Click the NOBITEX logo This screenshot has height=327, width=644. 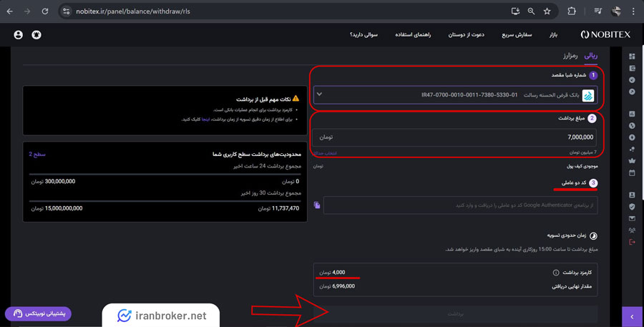(605, 35)
